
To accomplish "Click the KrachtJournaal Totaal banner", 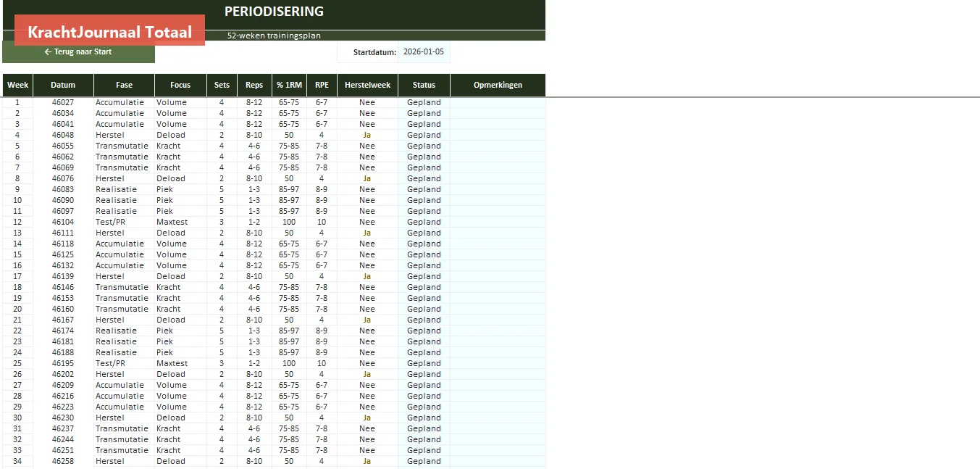I will [x=109, y=32].
